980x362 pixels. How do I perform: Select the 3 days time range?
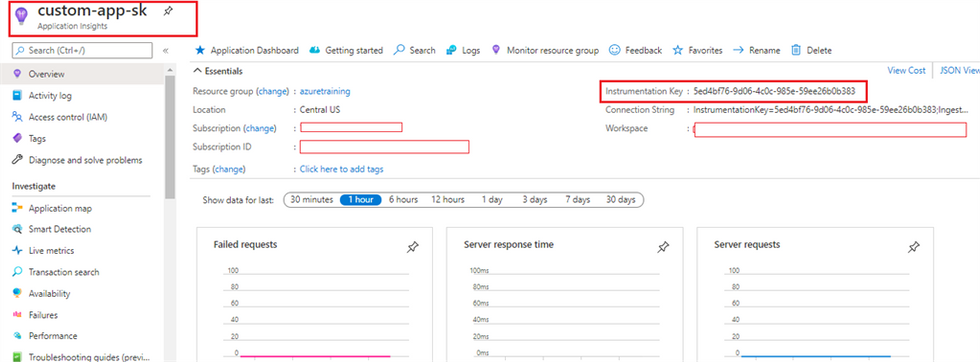[535, 200]
